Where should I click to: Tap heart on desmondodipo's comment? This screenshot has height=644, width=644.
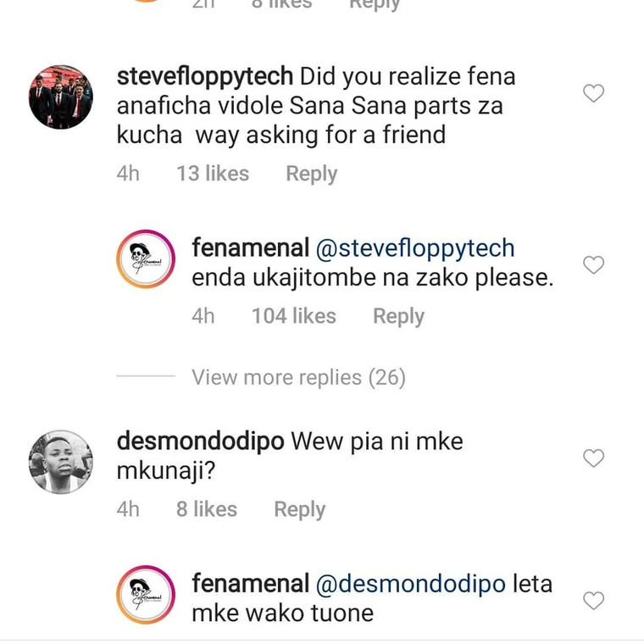(594, 458)
